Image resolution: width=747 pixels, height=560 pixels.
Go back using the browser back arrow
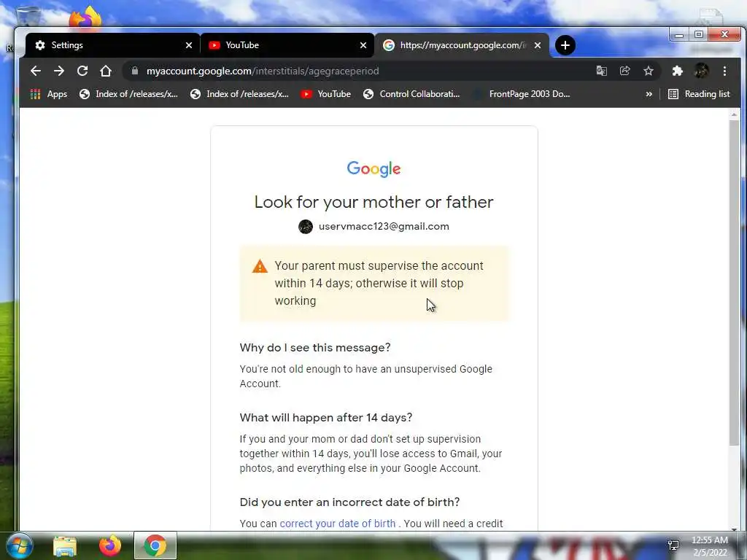click(36, 71)
